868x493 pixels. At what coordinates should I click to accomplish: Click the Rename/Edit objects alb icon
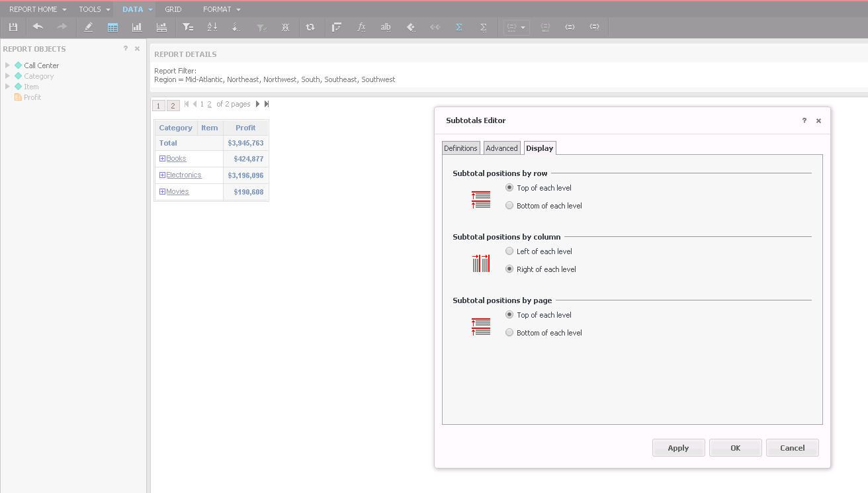click(x=386, y=27)
